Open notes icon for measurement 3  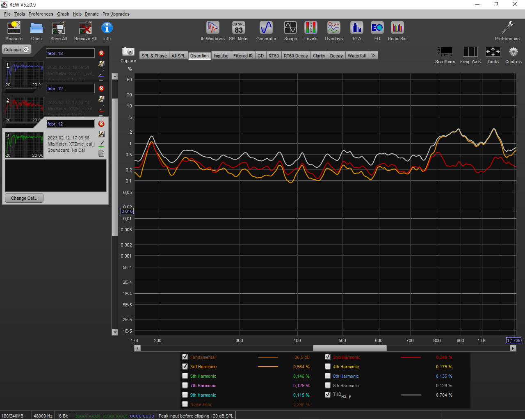[x=101, y=153]
